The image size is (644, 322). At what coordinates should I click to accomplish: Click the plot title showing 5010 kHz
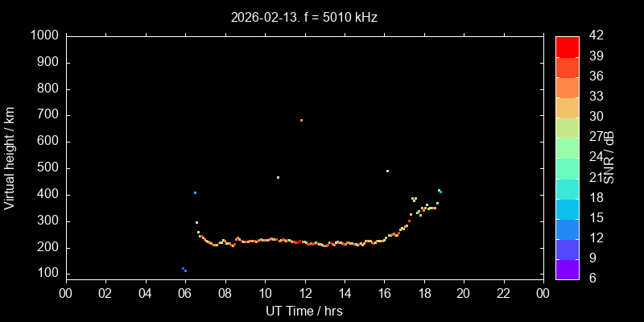[303, 17]
